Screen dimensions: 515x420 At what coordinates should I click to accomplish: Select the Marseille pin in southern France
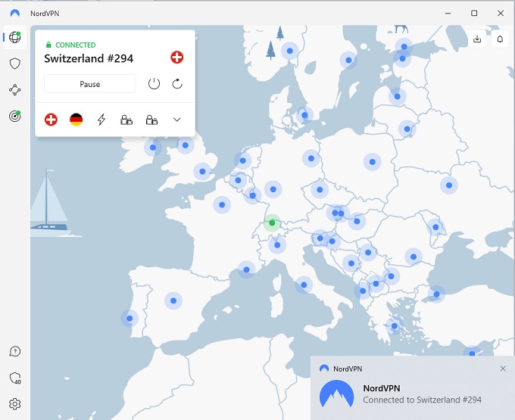[246, 269]
